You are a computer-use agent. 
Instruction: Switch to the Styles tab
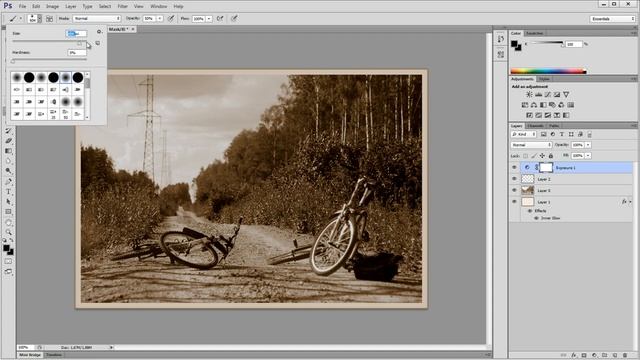[544, 79]
